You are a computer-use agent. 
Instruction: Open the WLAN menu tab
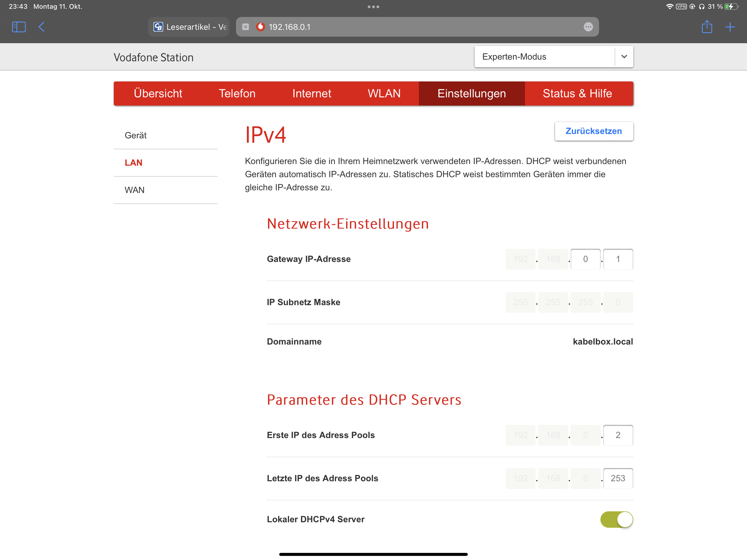pyautogui.click(x=384, y=94)
